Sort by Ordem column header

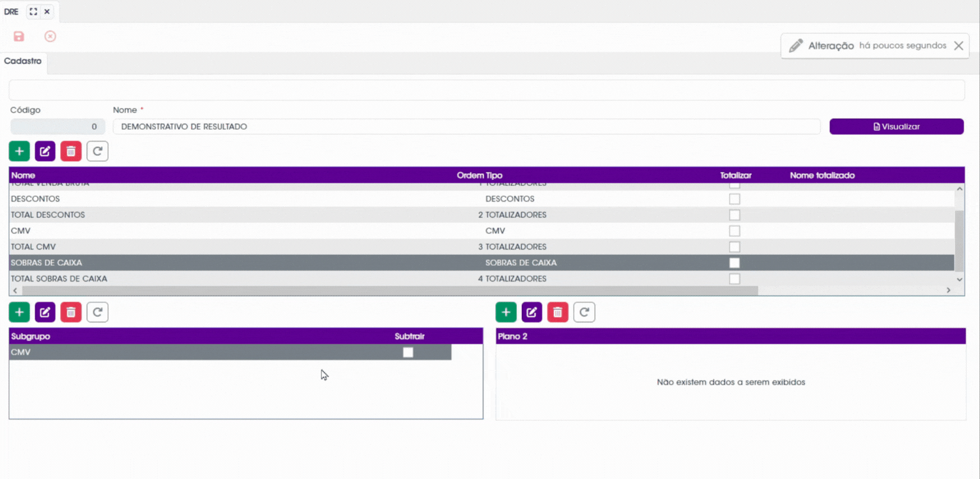click(x=470, y=175)
